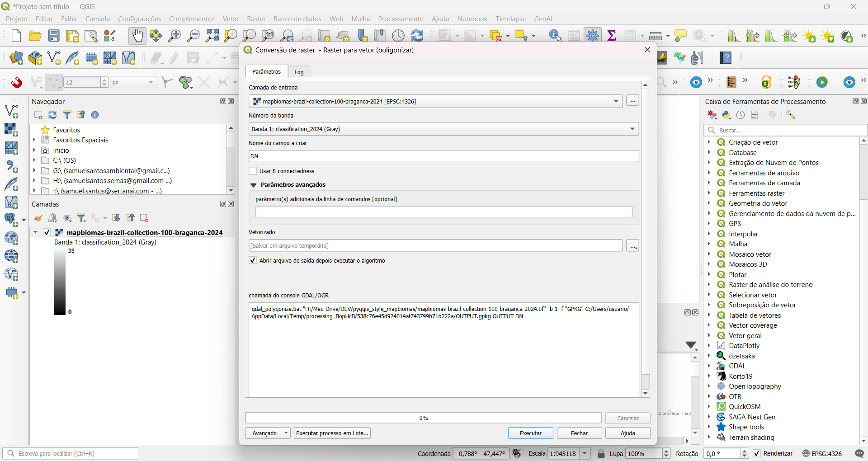Click the grayscale legend ramp for the layer
This screenshot has height=461, width=868.
tap(60, 281)
